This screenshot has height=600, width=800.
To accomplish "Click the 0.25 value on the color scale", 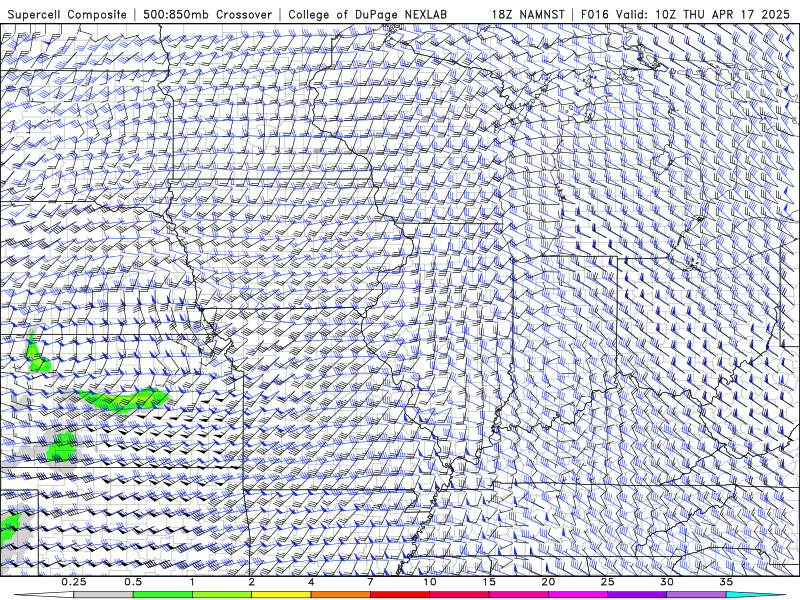I will coord(73,582).
